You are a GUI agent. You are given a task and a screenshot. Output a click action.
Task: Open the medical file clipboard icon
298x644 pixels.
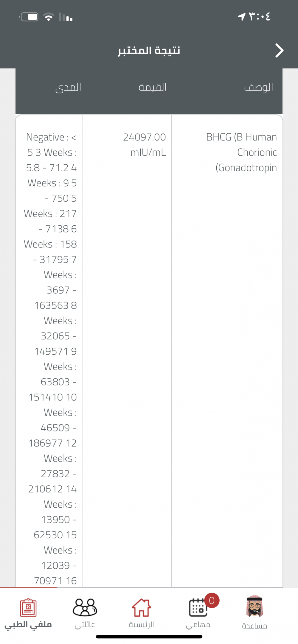point(28,607)
